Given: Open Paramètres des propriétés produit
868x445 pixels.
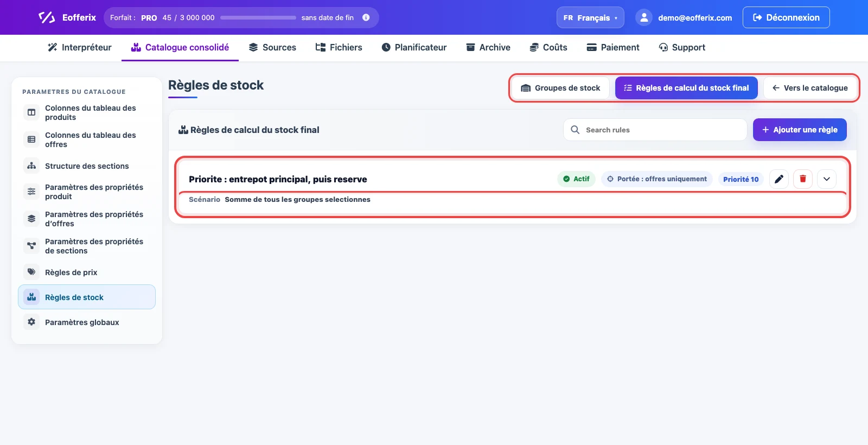Looking at the screenshot, I should pos(87,192).
